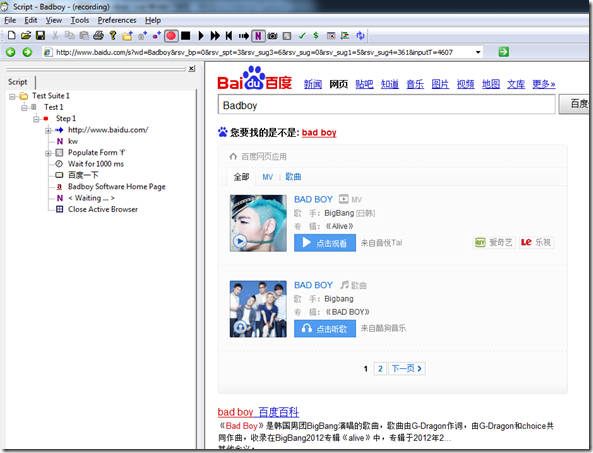Open the Help menu
593x453 pixels.
pos(153,20)
